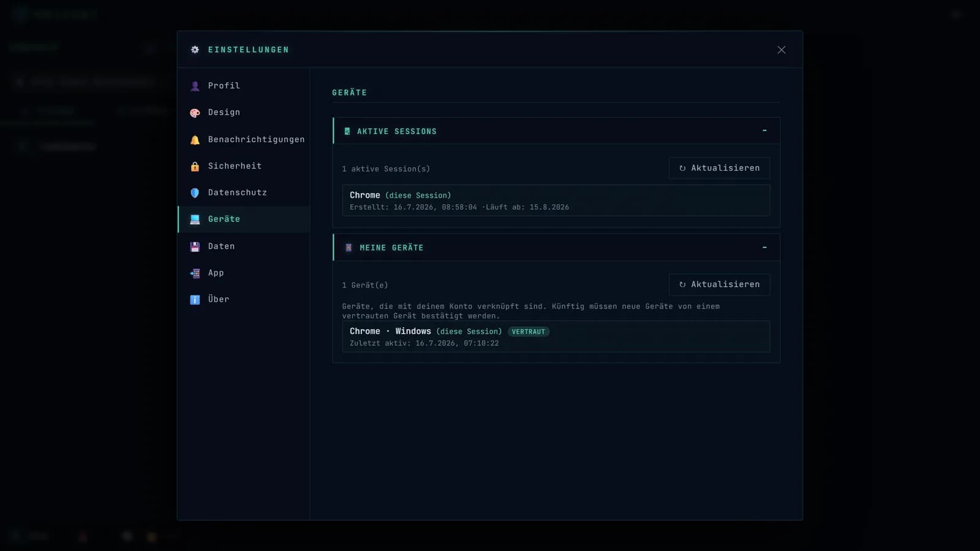Select the Chrome session created 08:58:04
This screenshot has height=551, width=980.
coord(556,200)
